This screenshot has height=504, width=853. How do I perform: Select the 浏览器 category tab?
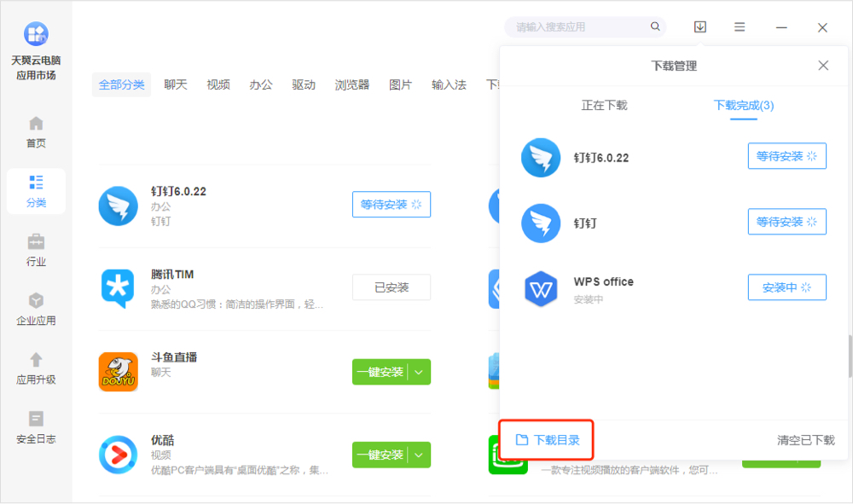352,84
